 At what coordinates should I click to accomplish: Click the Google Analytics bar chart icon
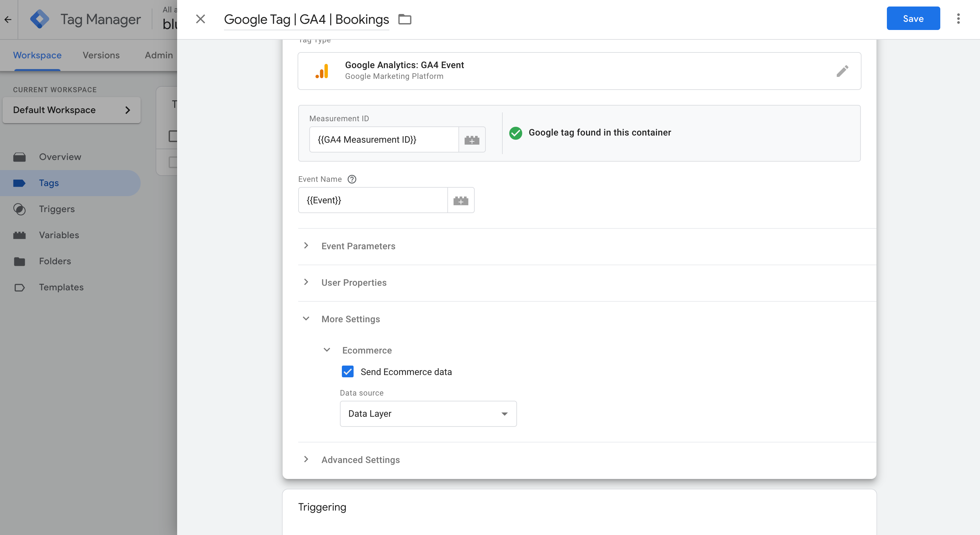(x=322, y=71)
